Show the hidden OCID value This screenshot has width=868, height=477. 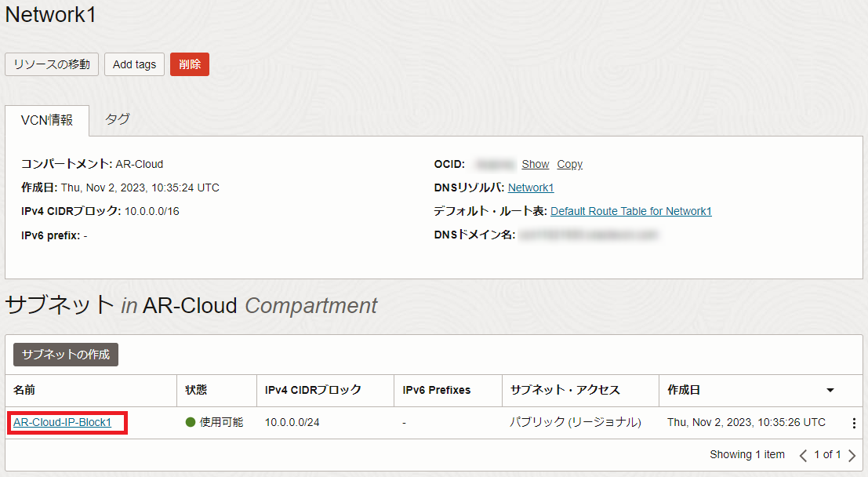coord(536,164)
